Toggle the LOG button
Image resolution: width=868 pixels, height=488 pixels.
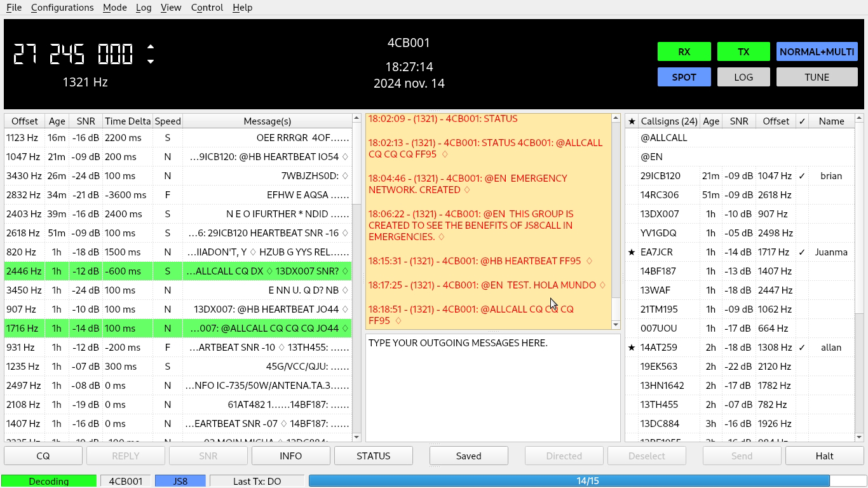pos(743,77)
